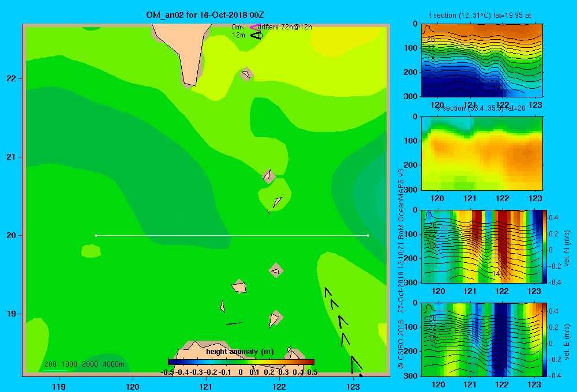Screen dimensions: 577x392
Task: Click the -0.5 label on height anomaly scale
Action: 167,372
